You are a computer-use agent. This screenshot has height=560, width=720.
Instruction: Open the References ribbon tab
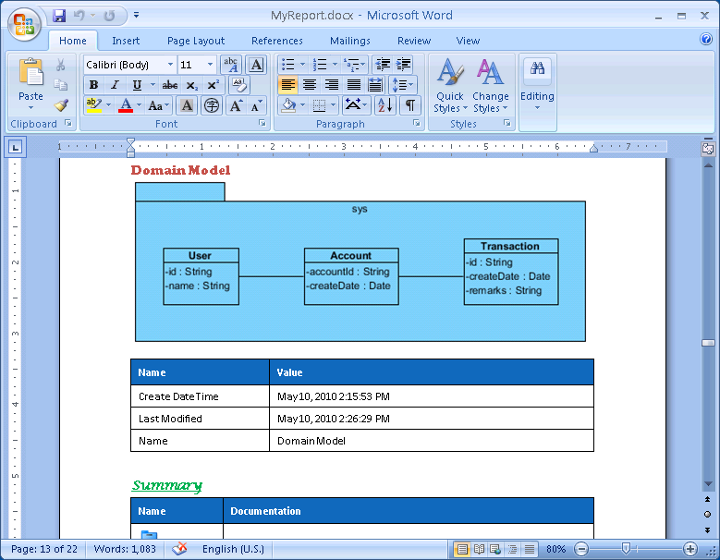(x=277, y=41)
